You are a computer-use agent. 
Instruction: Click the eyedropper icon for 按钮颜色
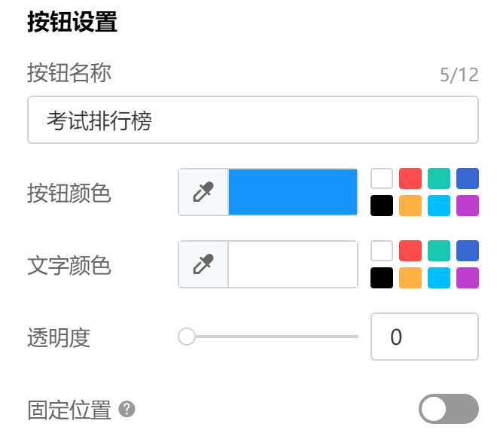click(203, 192)
